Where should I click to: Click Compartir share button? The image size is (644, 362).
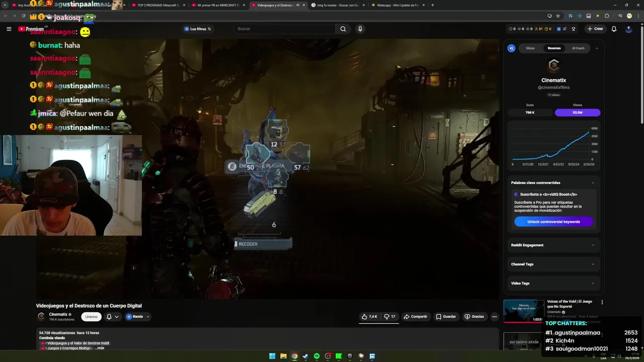pyautogui.click(x=415, y=317)
